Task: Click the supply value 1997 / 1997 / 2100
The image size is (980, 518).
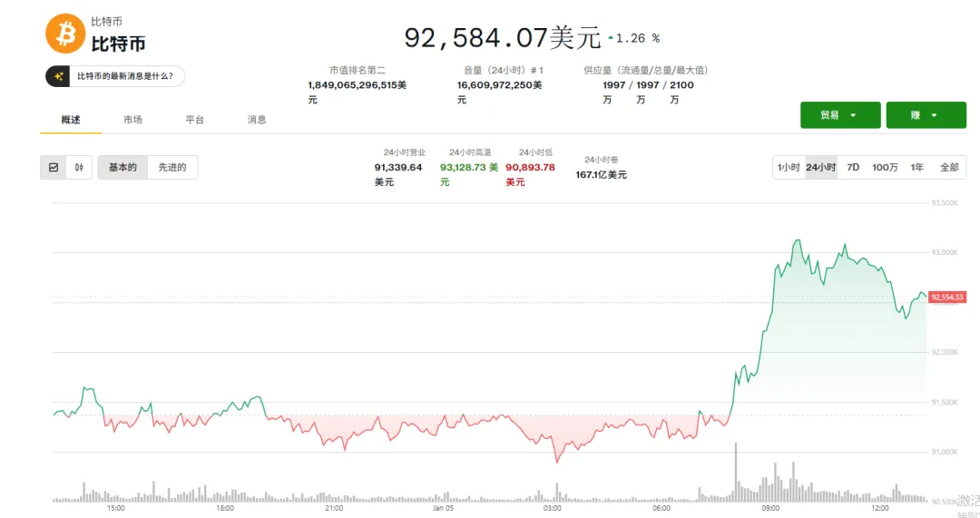Action: coord(648,92)
